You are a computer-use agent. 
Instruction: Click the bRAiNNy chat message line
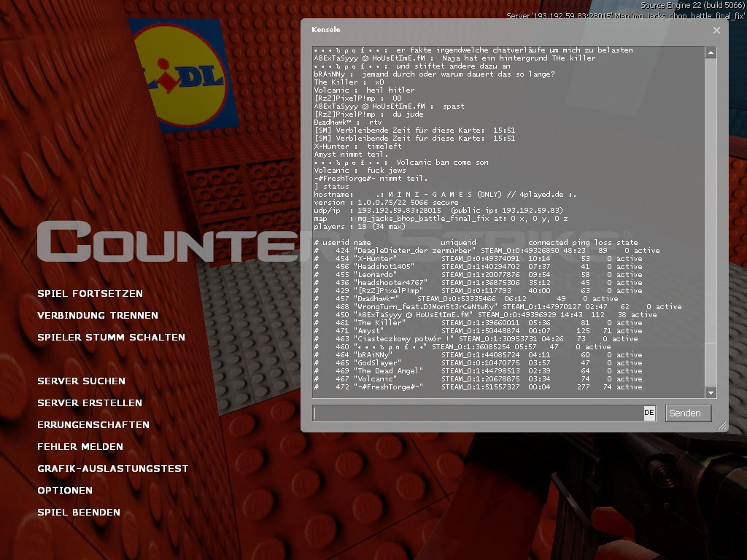[435, 74]
